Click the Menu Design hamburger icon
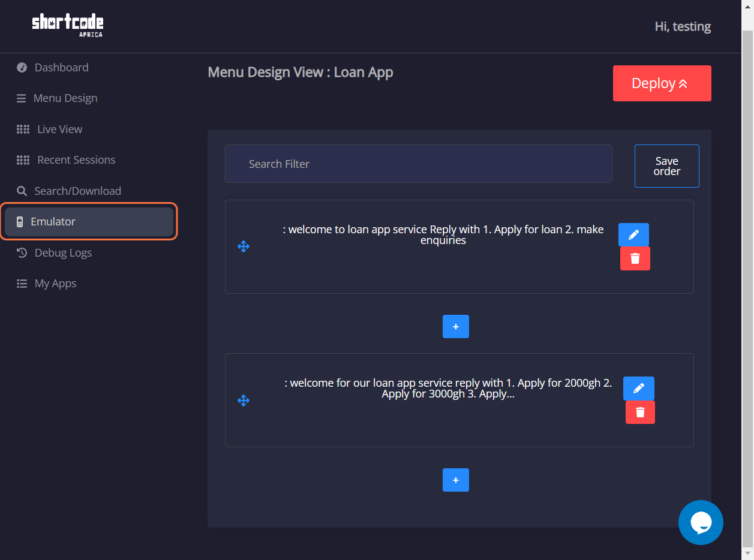 (22, 98)
